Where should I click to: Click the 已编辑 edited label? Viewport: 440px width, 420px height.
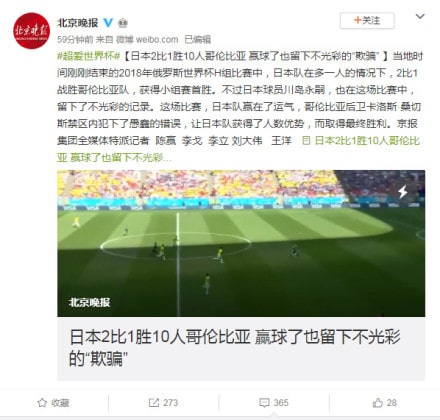[x=198, y=39]
